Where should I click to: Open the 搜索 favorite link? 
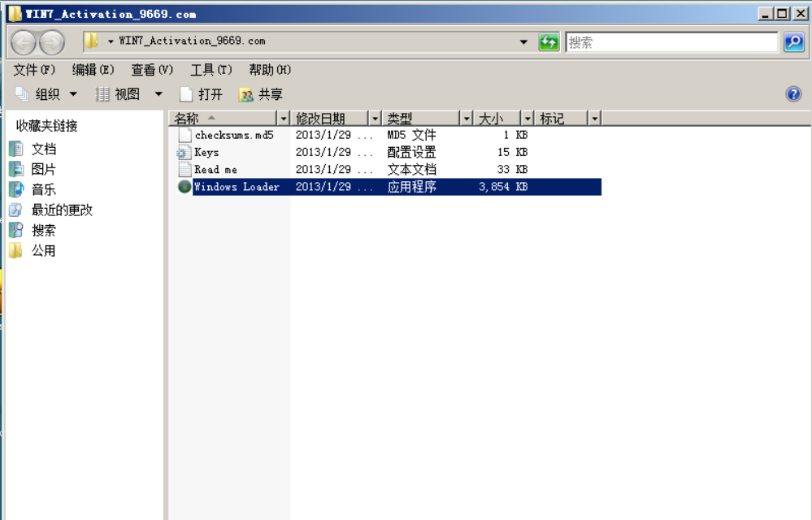44,230
